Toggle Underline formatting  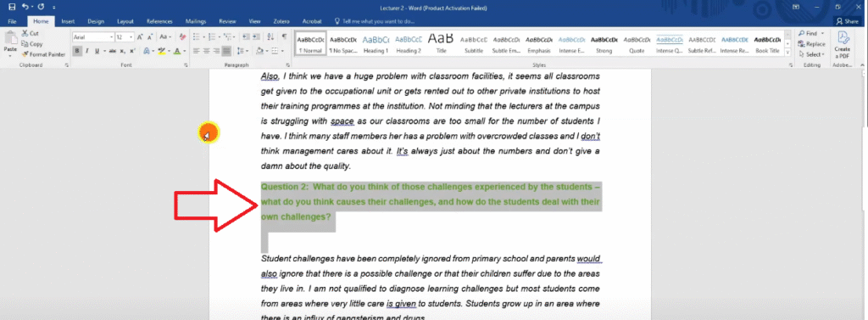click(97, 51)
